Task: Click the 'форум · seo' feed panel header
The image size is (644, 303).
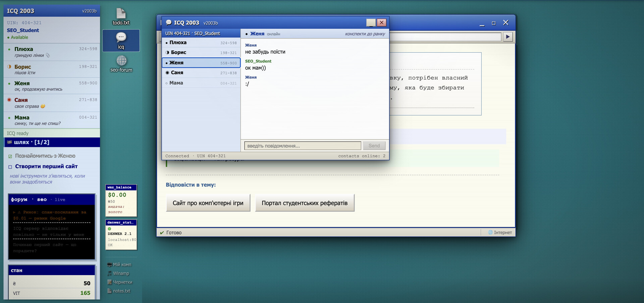Action: [52, 199]
